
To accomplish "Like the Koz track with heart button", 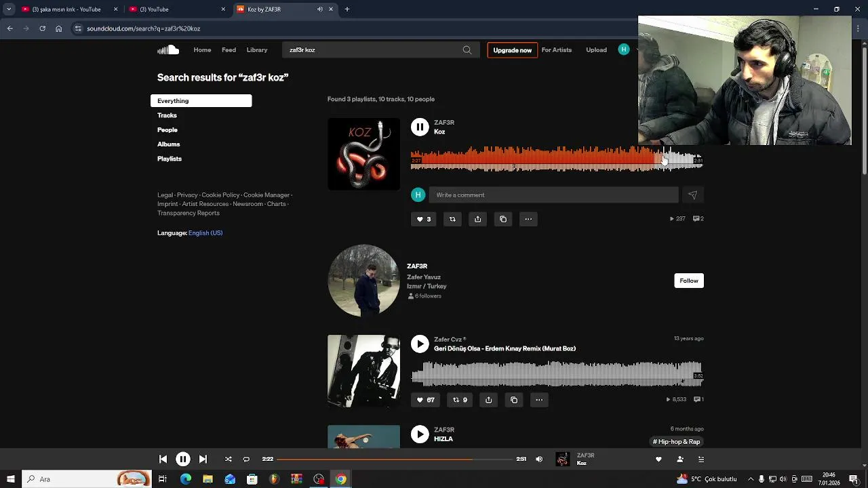I will click(x=424, y=219).
